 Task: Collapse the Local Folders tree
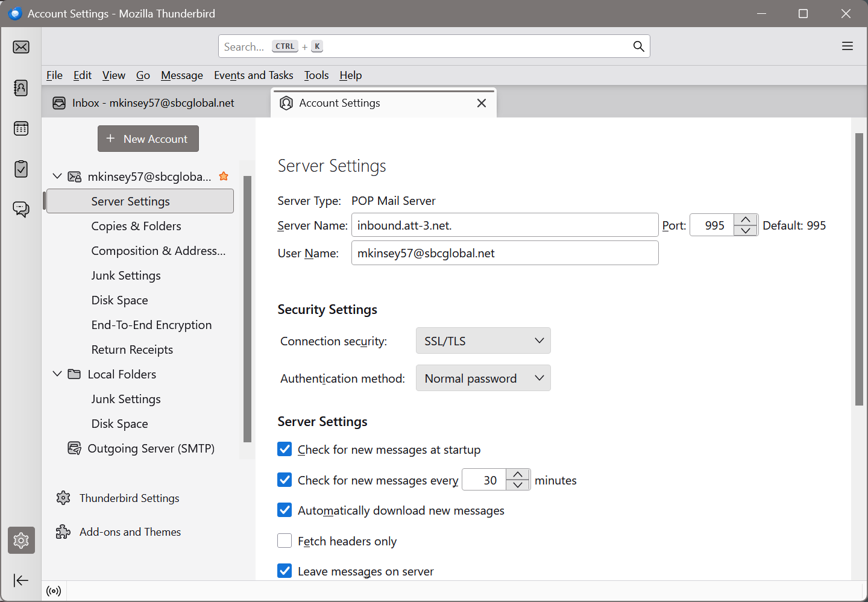point(57,374)
